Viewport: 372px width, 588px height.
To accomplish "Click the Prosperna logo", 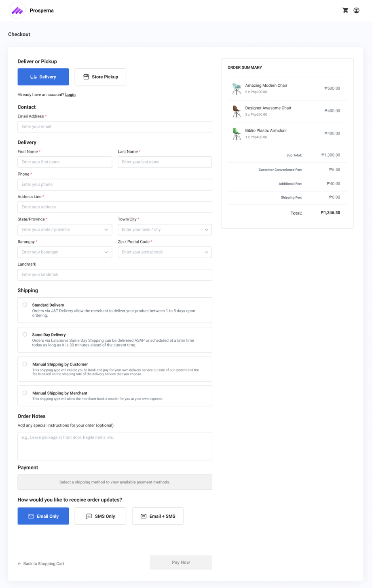I will point(17,10).
